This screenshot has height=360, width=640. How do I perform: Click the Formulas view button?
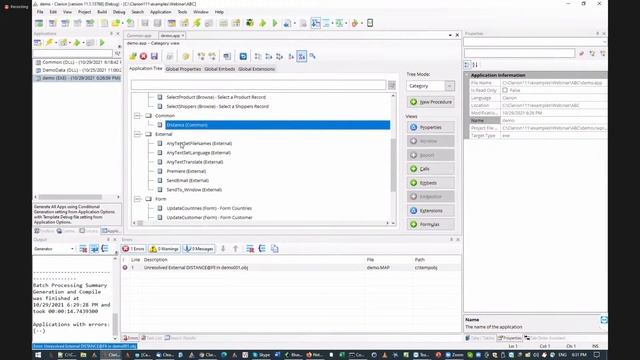pos(431,224)
